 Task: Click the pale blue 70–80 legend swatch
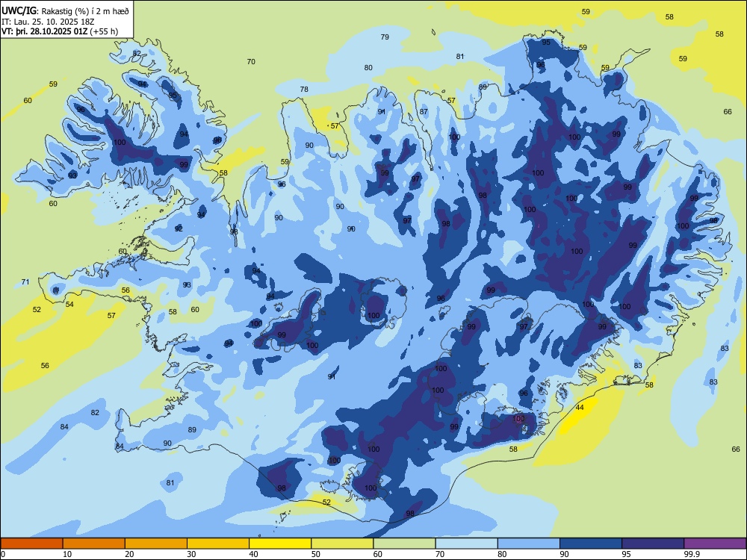pyautogui.click(x=466, y=544)
